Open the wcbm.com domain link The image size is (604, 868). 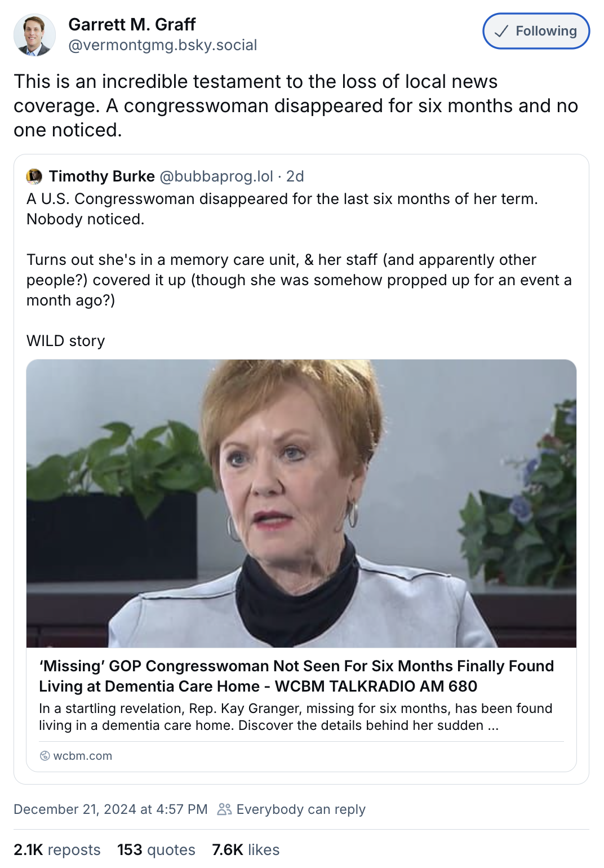(83, 756)
